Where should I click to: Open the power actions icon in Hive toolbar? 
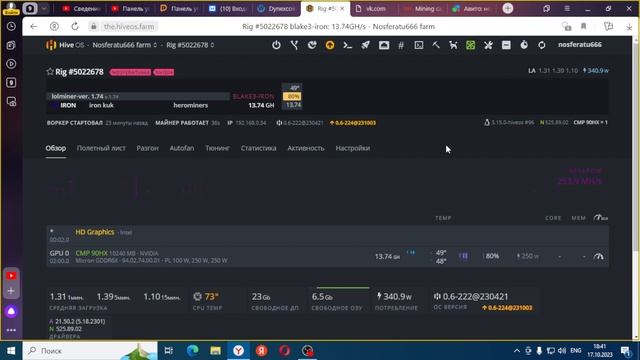coord(276,45)
